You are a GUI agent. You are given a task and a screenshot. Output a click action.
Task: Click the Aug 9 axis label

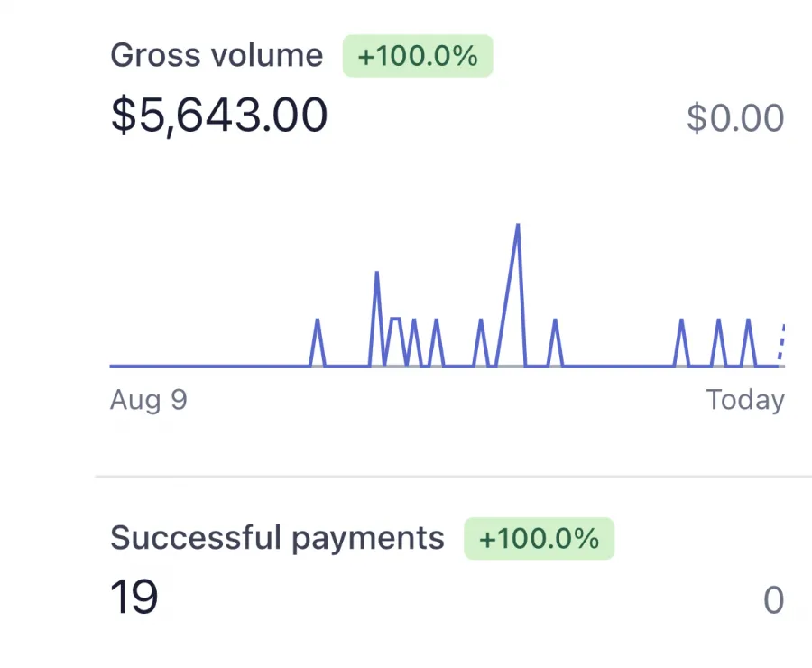(x=149, y=400)
